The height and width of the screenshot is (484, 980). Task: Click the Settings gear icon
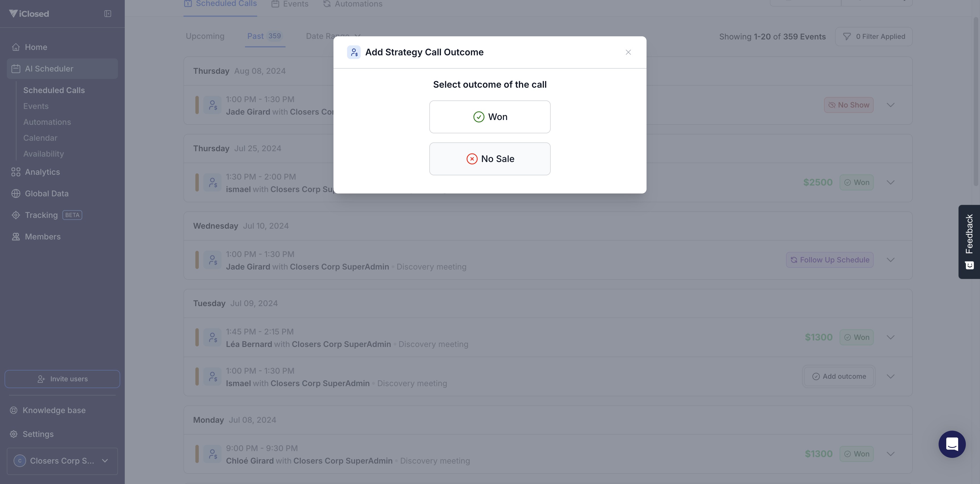14,434
